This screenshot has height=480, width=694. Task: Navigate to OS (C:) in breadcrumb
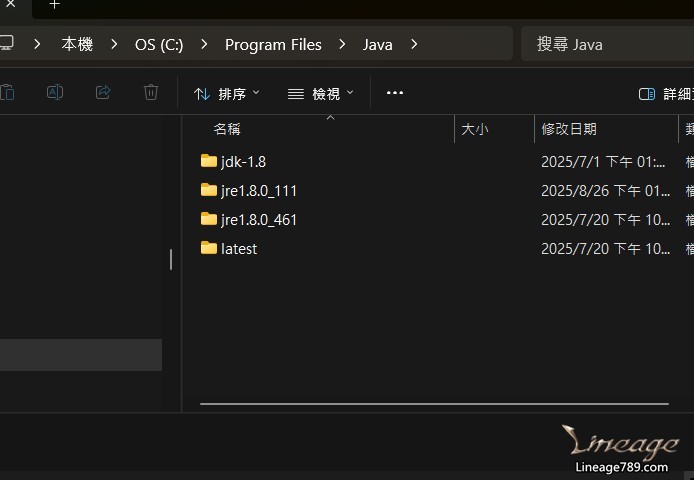[159, 44]
